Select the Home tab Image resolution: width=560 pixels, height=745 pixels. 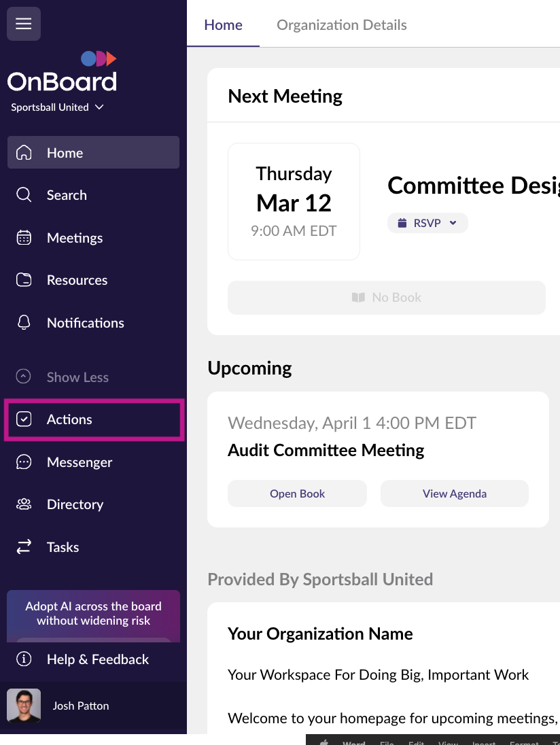click(223, 25)
